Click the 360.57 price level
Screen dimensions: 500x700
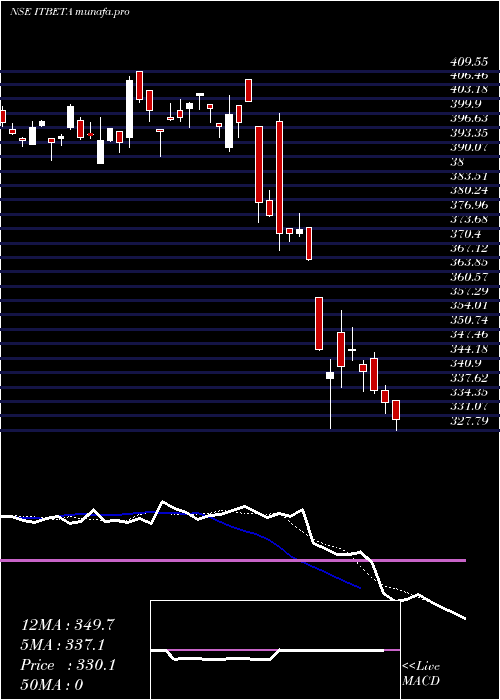[468, 277]
